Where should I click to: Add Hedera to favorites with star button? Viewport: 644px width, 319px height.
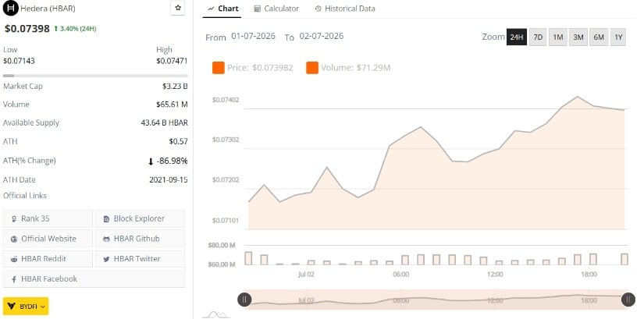point(178,8)
